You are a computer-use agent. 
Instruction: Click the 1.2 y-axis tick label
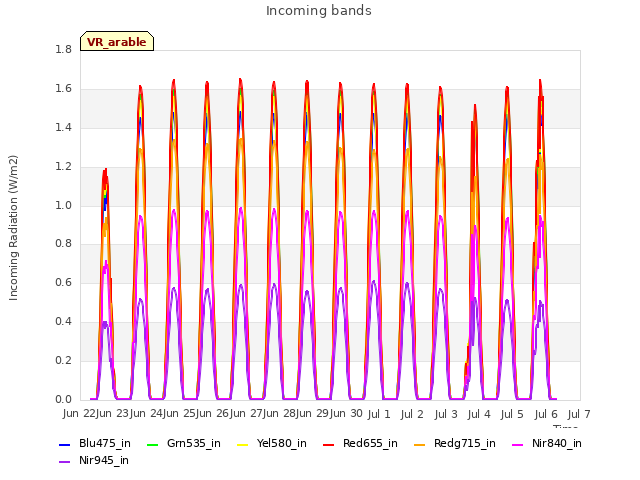pyautogui.click(x=63, y=167)
